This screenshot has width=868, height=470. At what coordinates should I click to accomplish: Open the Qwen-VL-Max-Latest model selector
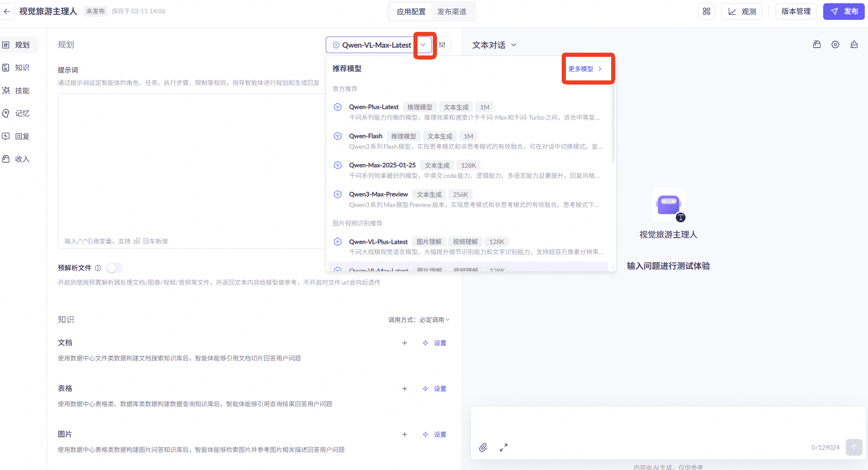point(379,45)
